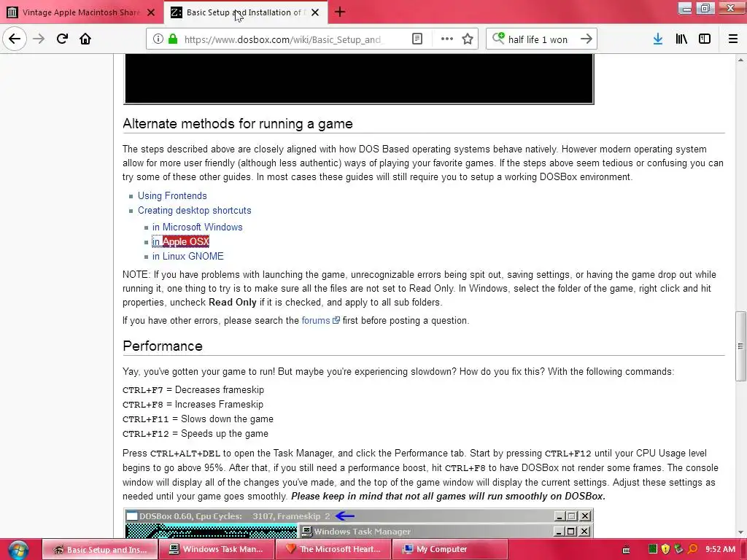The width and height of the screenshot is (747, 560).
Task: Open the downloads panel
Action: click(x=658, y=39)
